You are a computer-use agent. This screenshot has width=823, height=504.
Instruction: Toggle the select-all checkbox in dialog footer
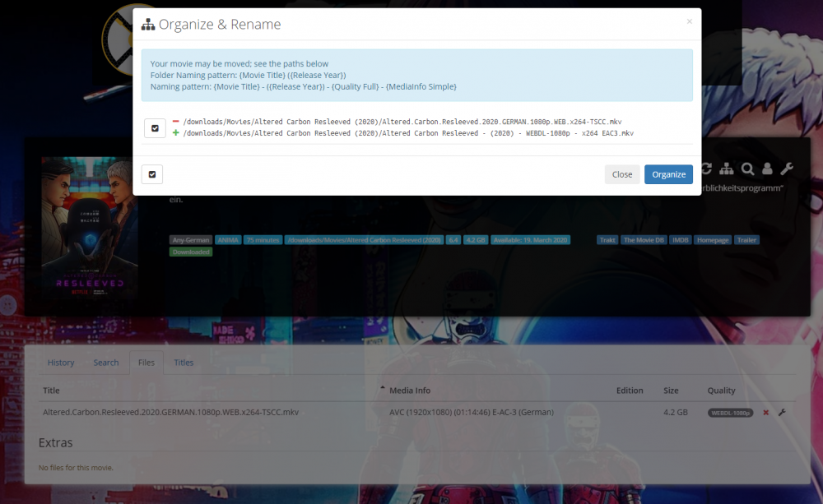click(x=152, y=174)
